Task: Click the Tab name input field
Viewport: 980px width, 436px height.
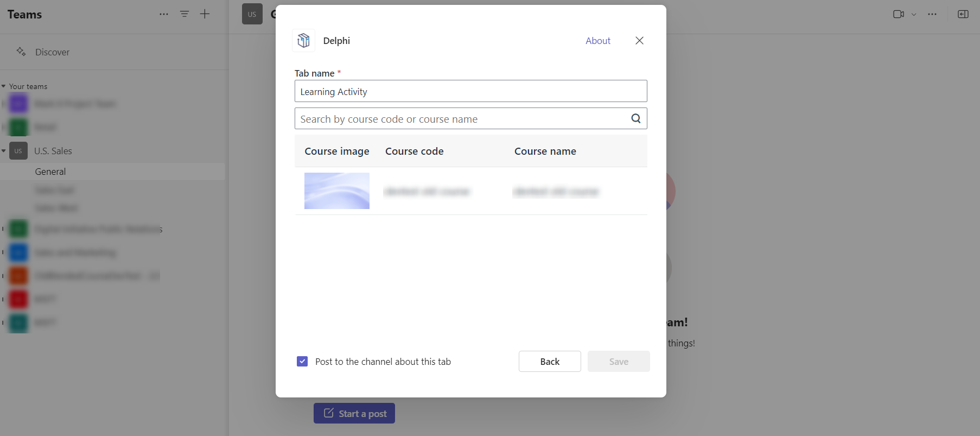Action: pos(470,91)
